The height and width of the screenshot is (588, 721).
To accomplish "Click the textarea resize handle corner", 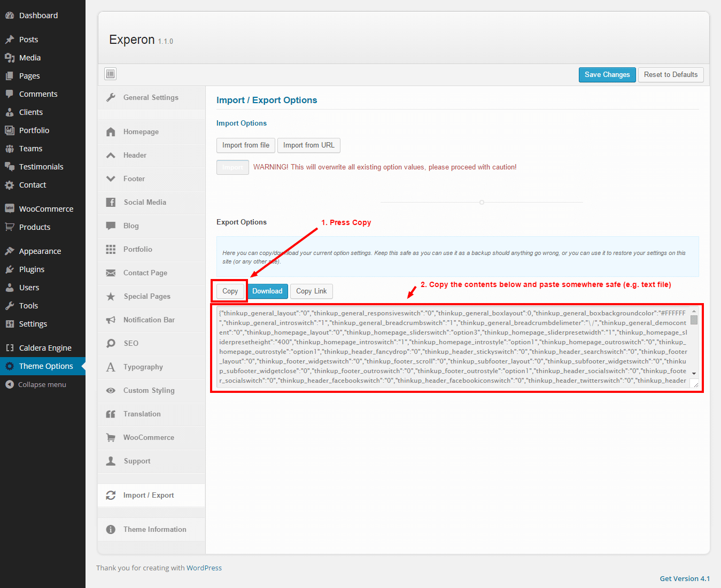I will [x=695, y=384].
